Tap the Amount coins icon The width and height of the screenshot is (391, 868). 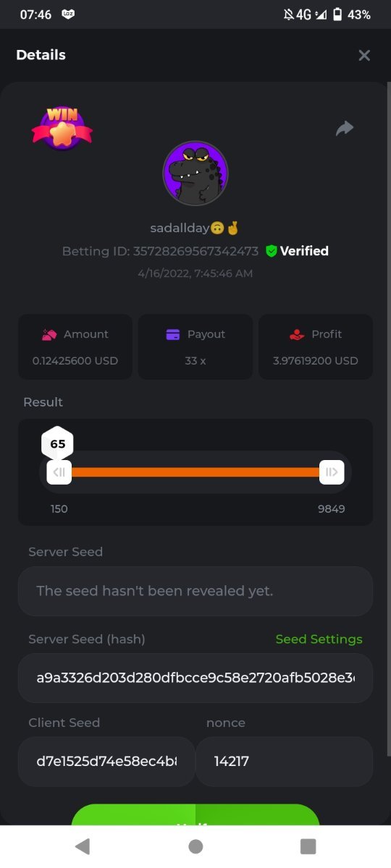point(49,334)
